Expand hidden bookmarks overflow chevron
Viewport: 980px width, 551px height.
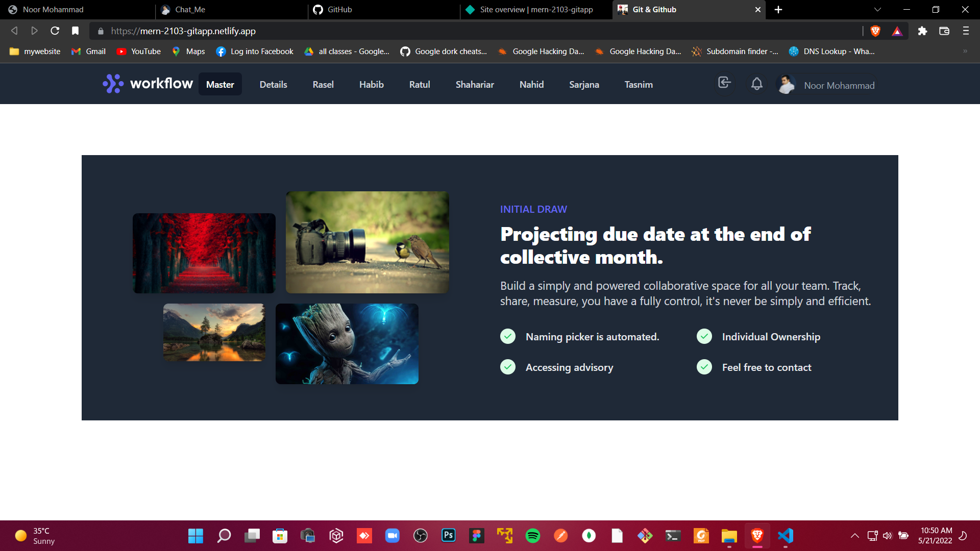click(965, 52)
